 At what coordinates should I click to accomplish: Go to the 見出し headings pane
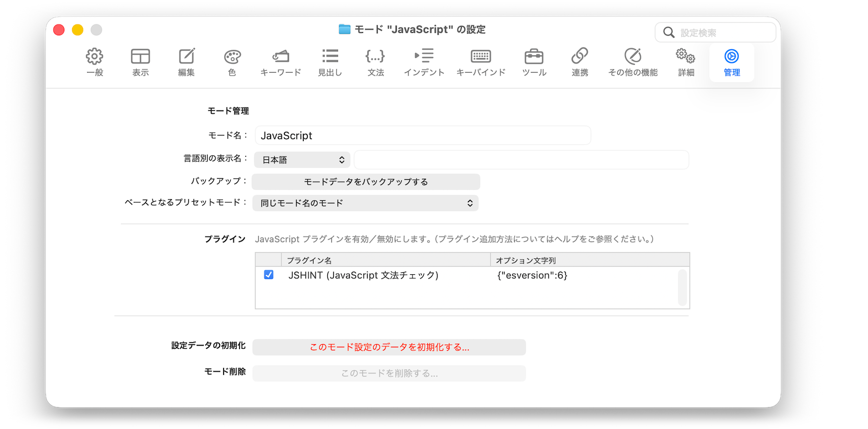tap(330, 62)
